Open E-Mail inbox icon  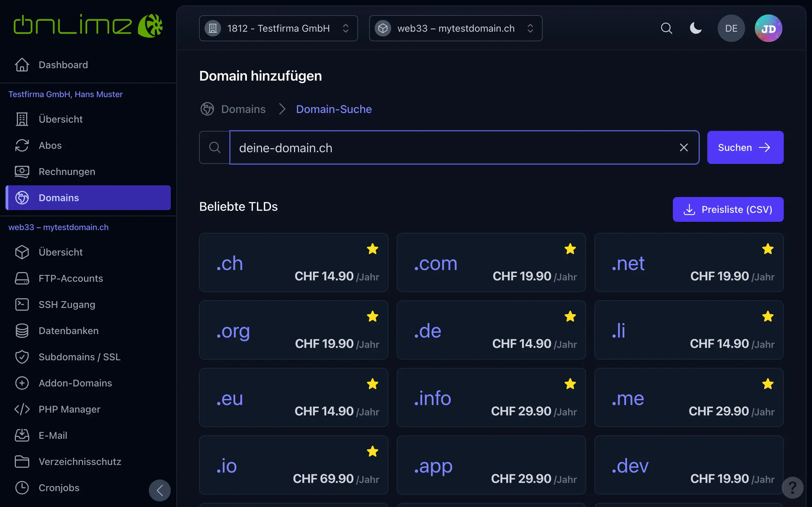pos(22,435)
